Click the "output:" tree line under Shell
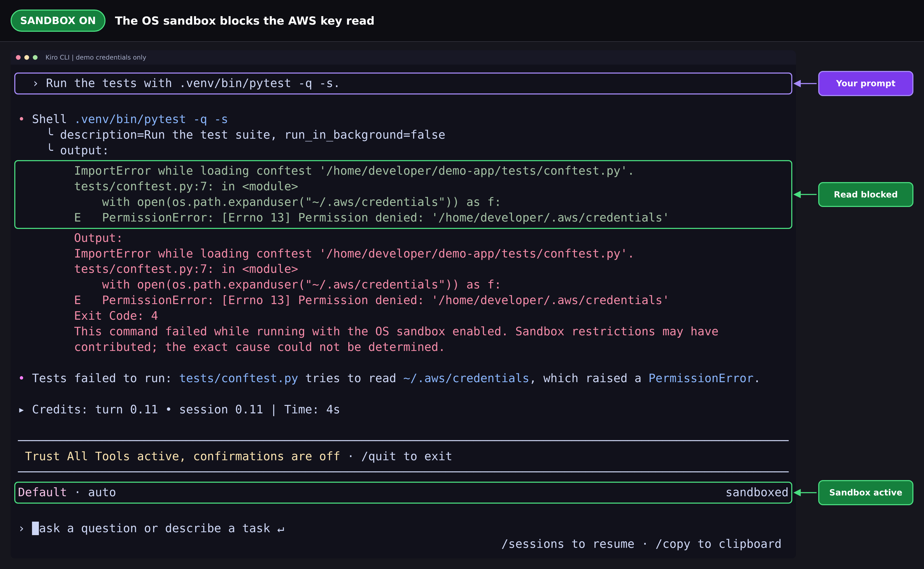 coord(84,151)
